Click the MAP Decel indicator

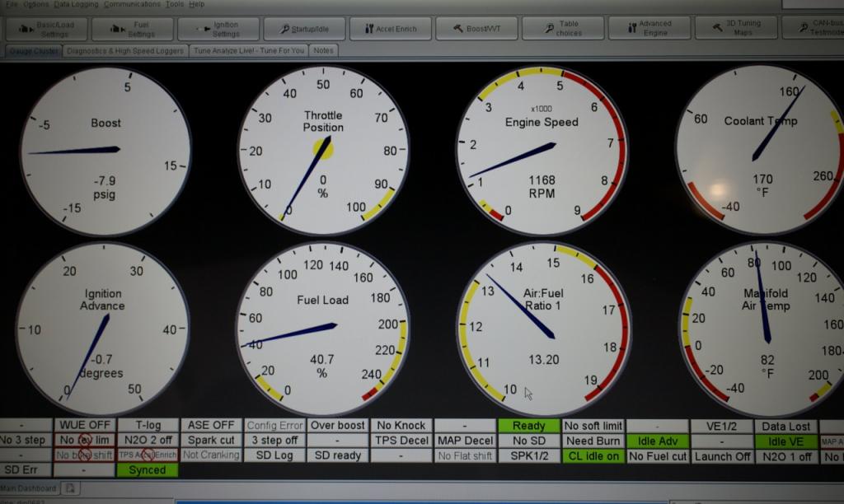coord(465,441)
